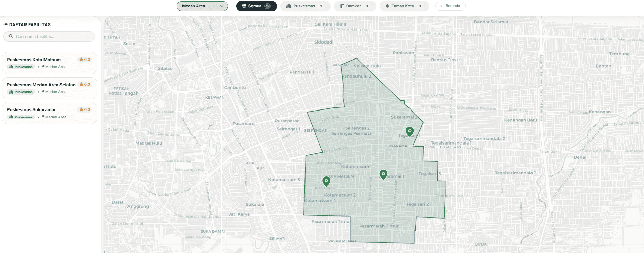The image size is (644, 253).
Task: Open Puskesmas Medan Area Selatan card
Action: pos(49,88)
